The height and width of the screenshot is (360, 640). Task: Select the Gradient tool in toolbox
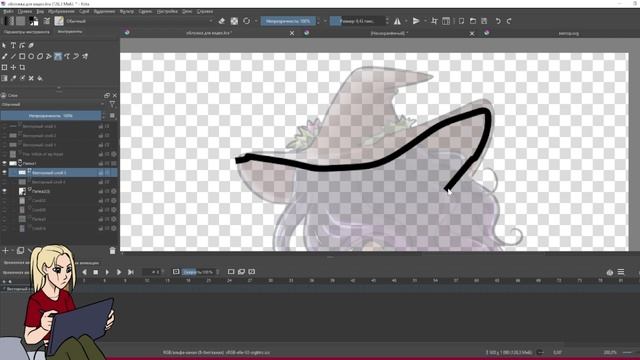point(4,78)
